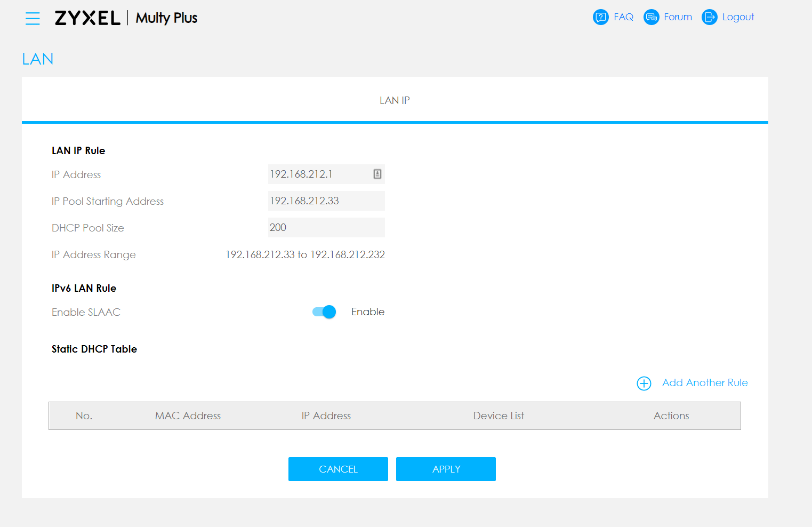Click the plus icon to add rule
Image resolution: width=812 pixels, height=527 pixels.
pos(644,384)
